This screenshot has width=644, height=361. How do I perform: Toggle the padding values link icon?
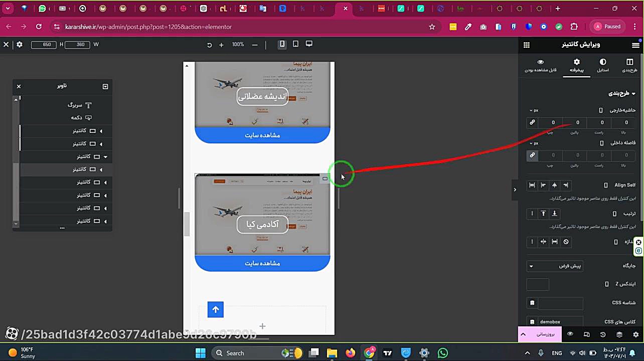532,155
